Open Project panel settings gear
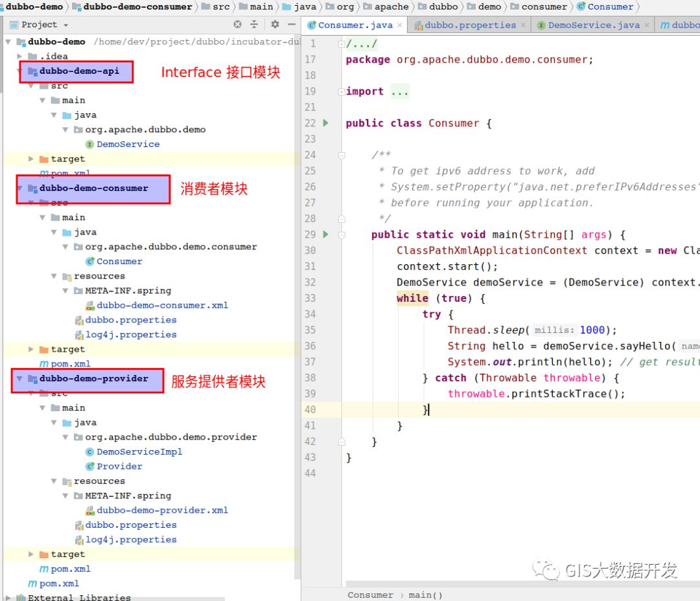This screenshot has height=601, width=700. pyautogui.click(x=275, y=25)
